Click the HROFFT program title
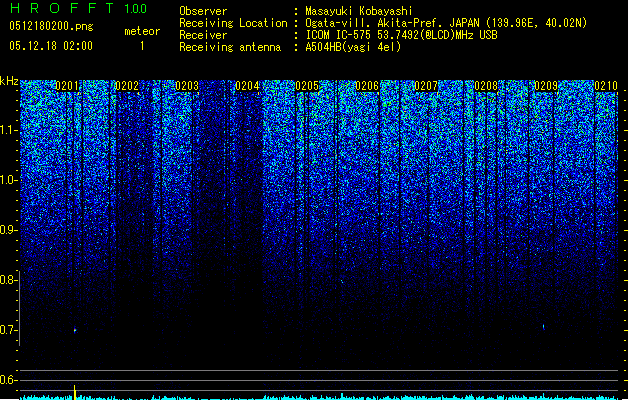The width and height of the screenshot is (629, 400). click(62, 8)
